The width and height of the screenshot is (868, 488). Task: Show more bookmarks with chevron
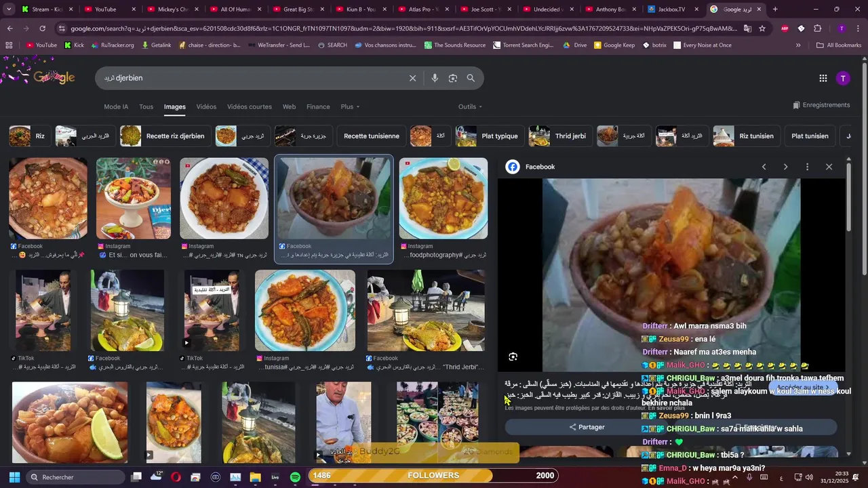click(797, 45)
